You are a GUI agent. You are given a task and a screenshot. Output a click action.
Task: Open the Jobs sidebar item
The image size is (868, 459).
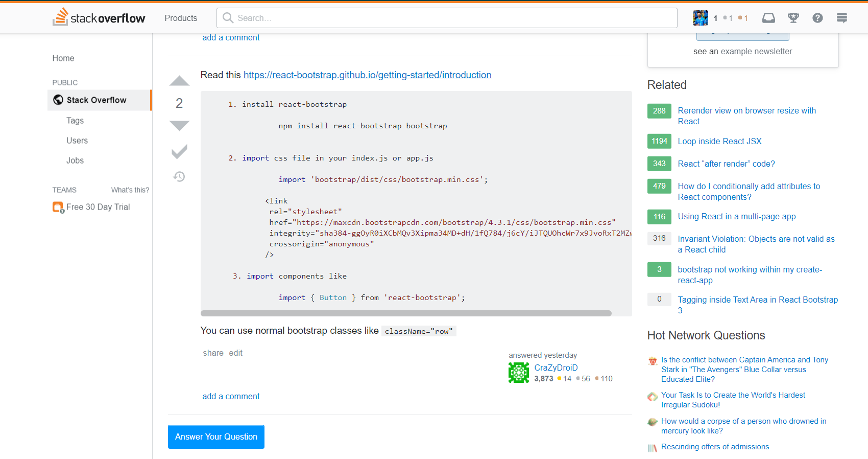tap(75, 160)
